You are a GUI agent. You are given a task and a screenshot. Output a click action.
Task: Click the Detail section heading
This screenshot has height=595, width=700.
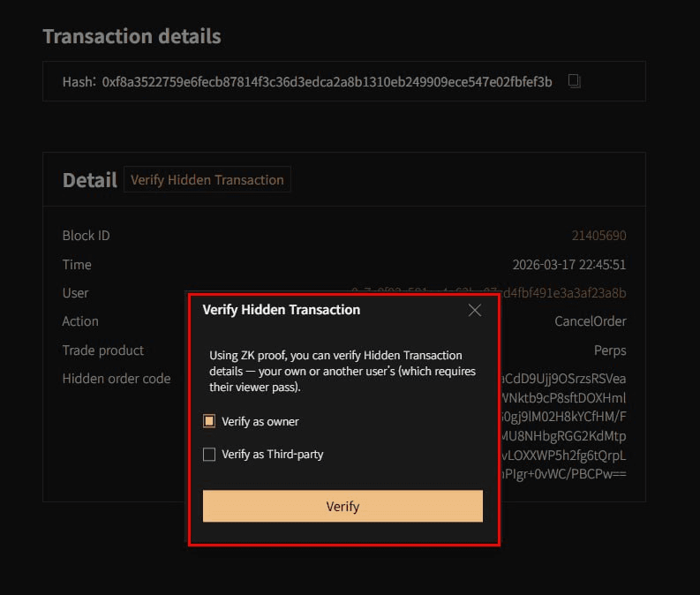click(89, 180)
